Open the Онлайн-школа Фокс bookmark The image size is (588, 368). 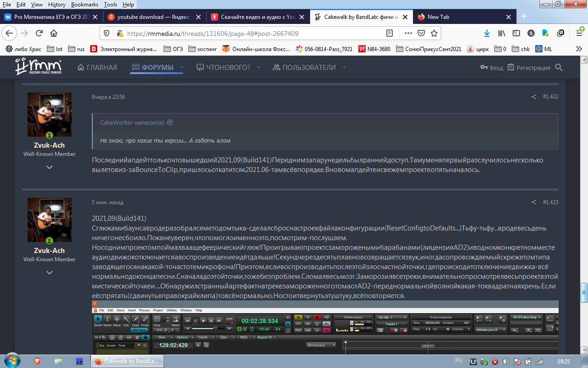pos(256,49)
